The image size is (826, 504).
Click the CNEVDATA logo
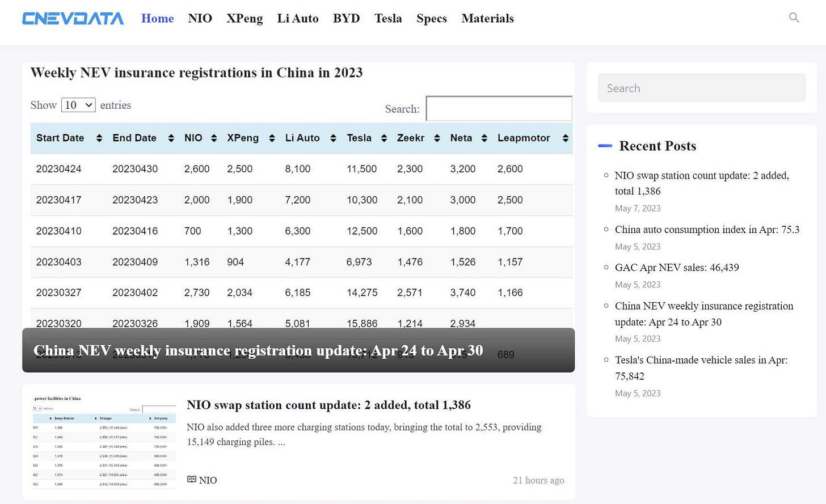point(73,19)
